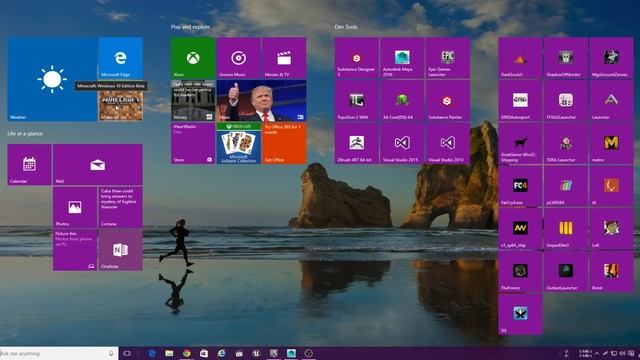Open the Groove Music tile

click(x=238, y=58)
